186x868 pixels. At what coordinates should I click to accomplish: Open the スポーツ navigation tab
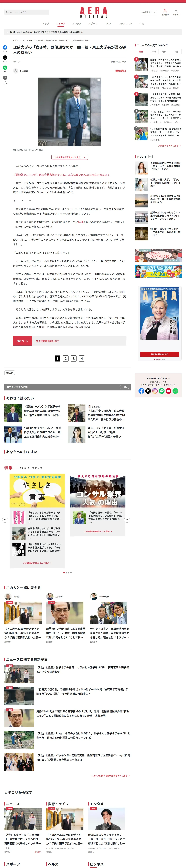[93, 24]
